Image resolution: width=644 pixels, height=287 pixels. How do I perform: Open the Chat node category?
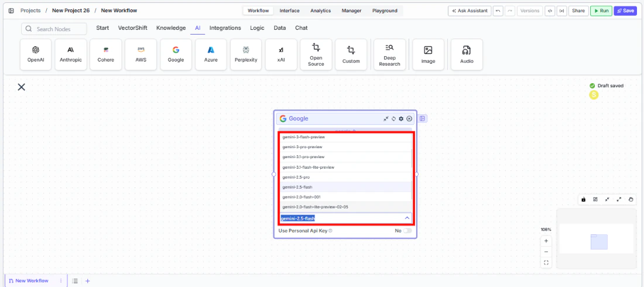click(x=301, y=28)
